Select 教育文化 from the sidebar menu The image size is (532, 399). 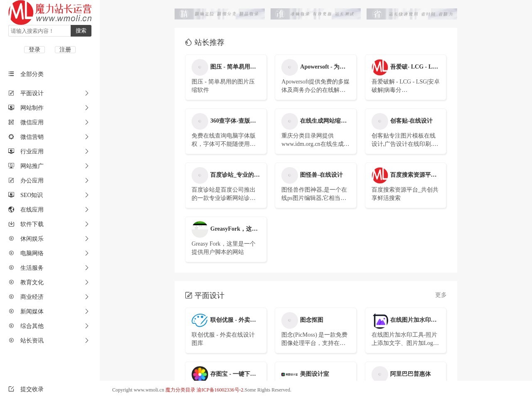32,282
